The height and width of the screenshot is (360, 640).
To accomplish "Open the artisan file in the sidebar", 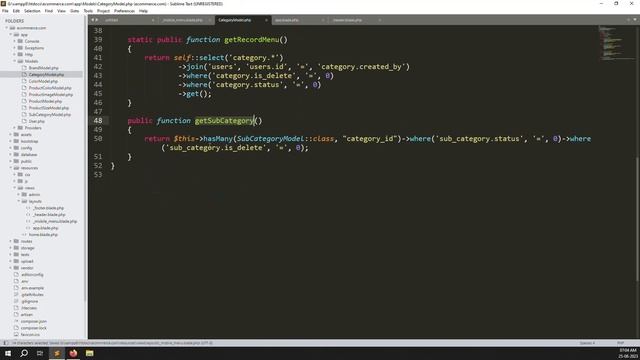I will [27, 314].
